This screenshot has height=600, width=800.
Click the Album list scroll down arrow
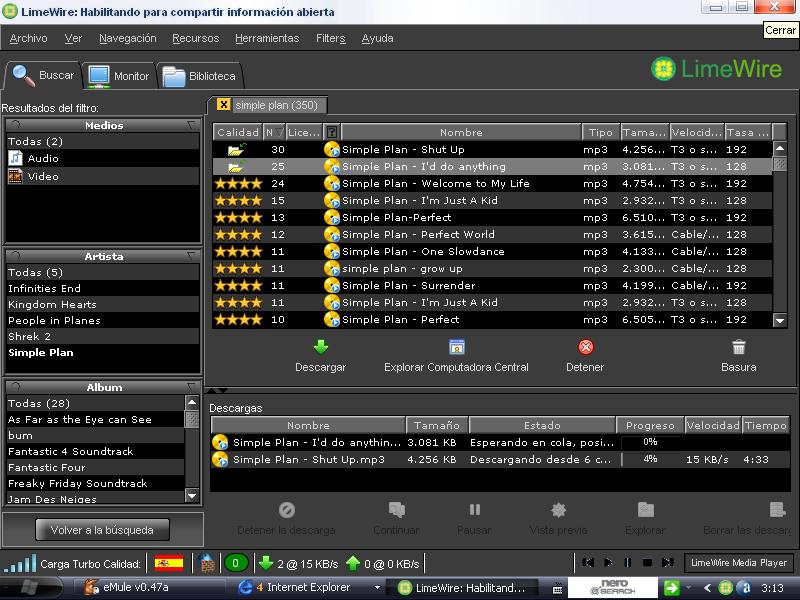(x=192, y=495)
